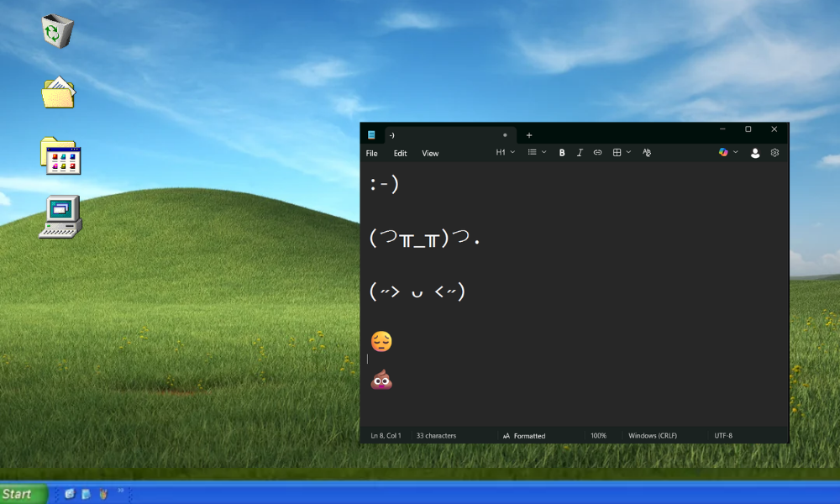The width and height of the screenshot is (840, 504).
Task: Open Copilot from the Notepad toolbar
Action: point(723,153)
